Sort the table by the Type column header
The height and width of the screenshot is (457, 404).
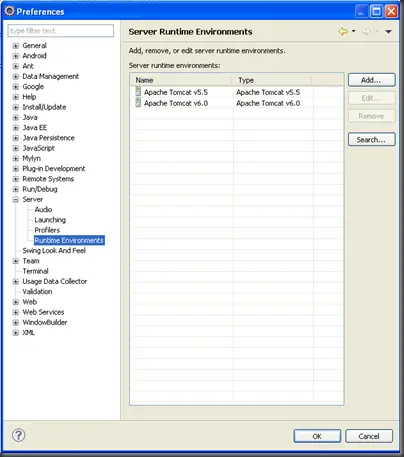coord(273,80)
